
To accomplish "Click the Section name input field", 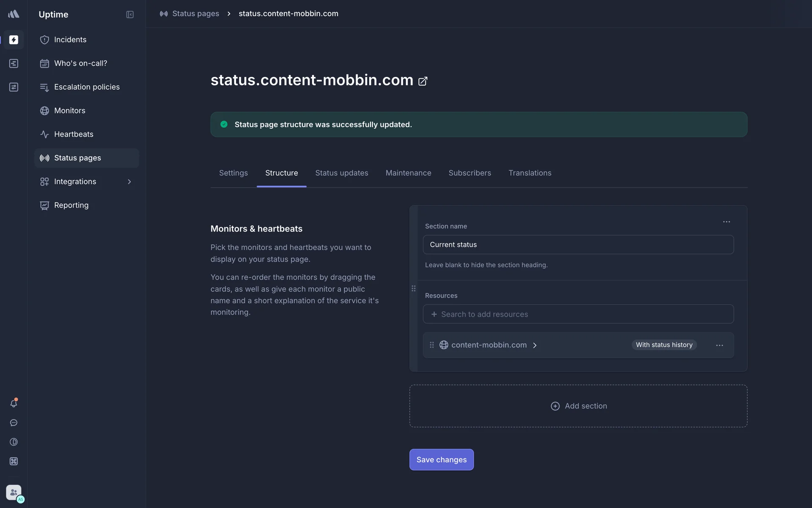I will coord(578,245).
